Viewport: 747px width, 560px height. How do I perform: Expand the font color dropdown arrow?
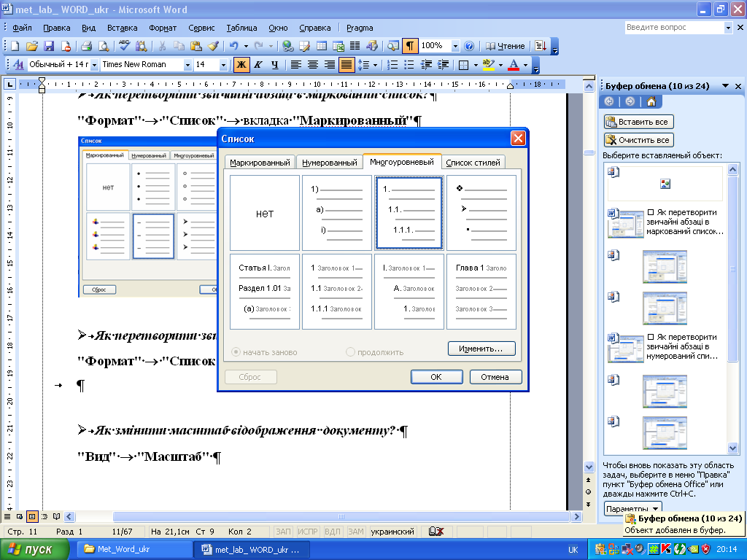[x=525, y=65]
